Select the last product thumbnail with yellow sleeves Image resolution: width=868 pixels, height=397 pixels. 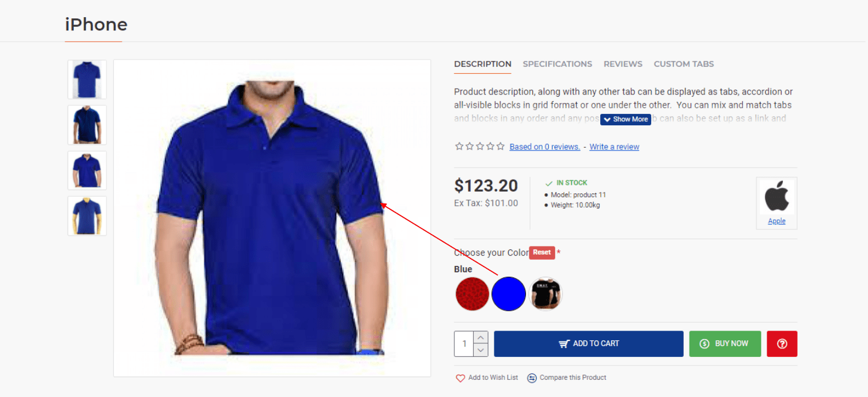[87, 216]
